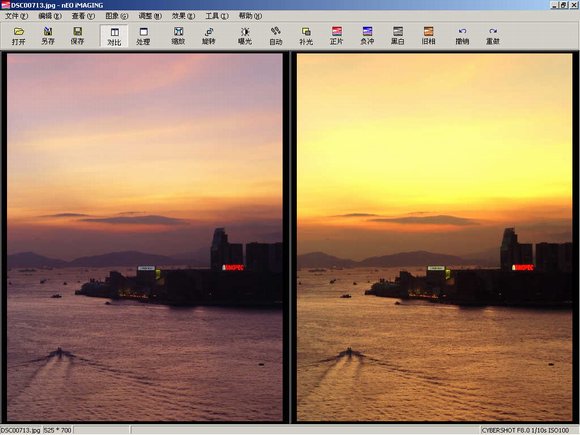Viewport: 580px width, 435px height.
Task: Apply the 旧相 old photo effect
Action: tap(428, 36)
